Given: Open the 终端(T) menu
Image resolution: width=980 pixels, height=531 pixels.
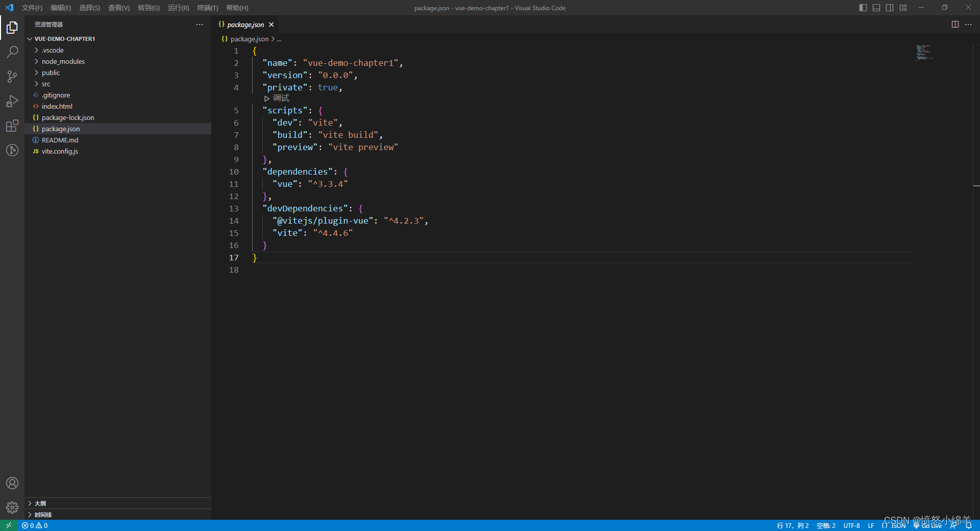Looking at the screenshot, I should [207, 8].
